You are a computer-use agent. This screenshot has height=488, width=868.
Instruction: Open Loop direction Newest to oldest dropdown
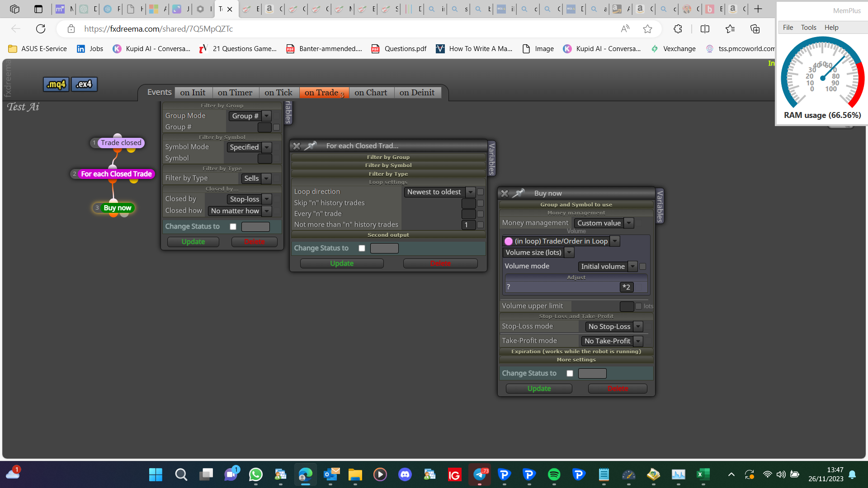coord(439,192)
